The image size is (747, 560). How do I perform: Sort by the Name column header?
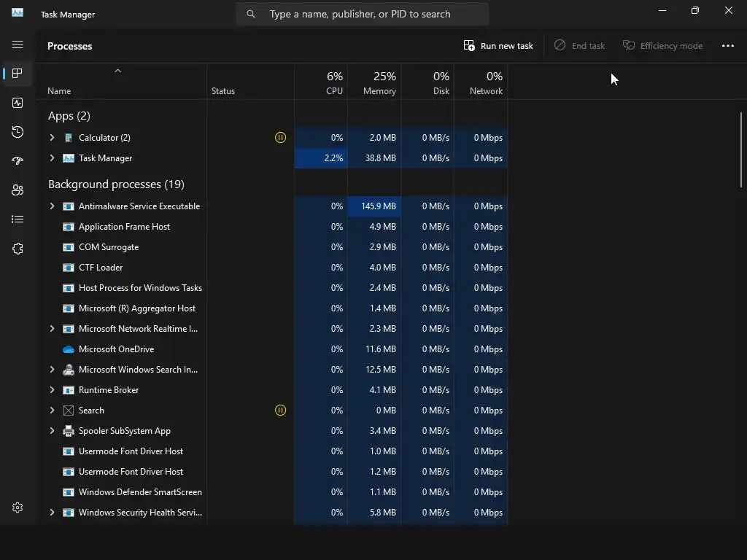click(123, 82)
